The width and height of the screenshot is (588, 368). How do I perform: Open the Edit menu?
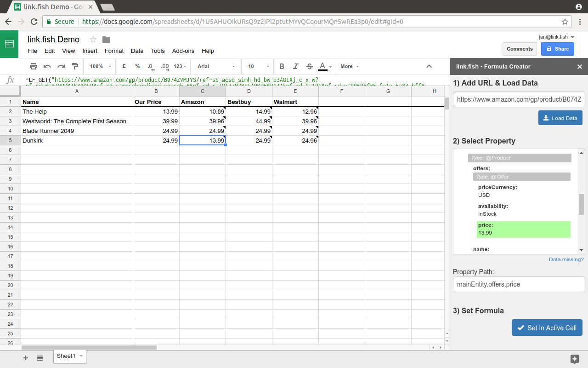click(x=50, y=51)
